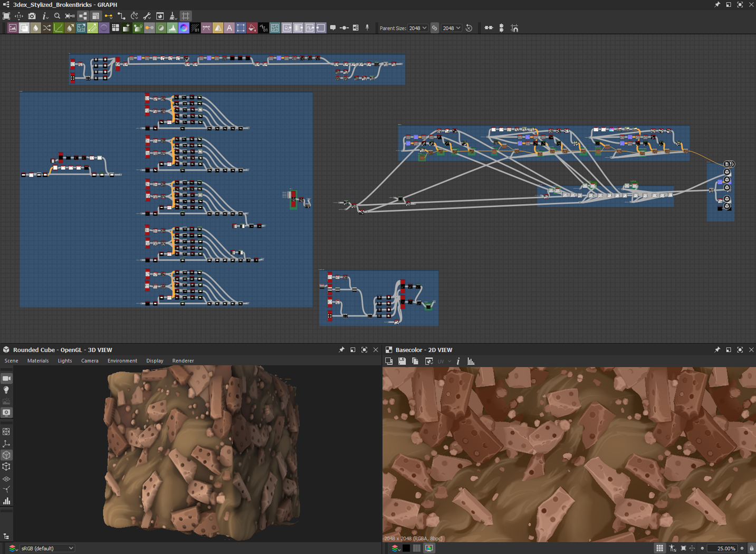Click the camera screenshot icon in graph toolbar

[32, 16]
